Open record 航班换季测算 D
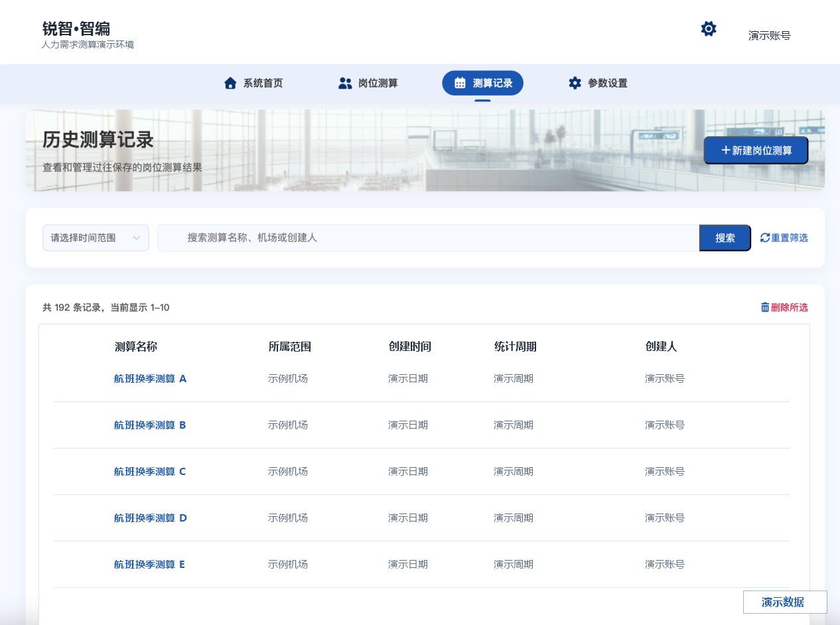 tap(151, 518)
